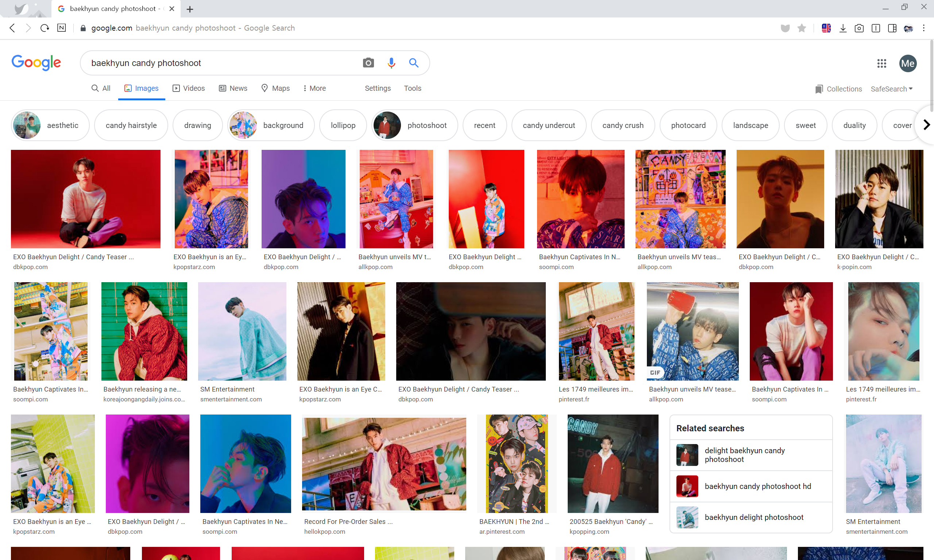934x560 pixels.
Task: Open the koreajoongangdaily.joins.co... source link
Action: [144, 399]
